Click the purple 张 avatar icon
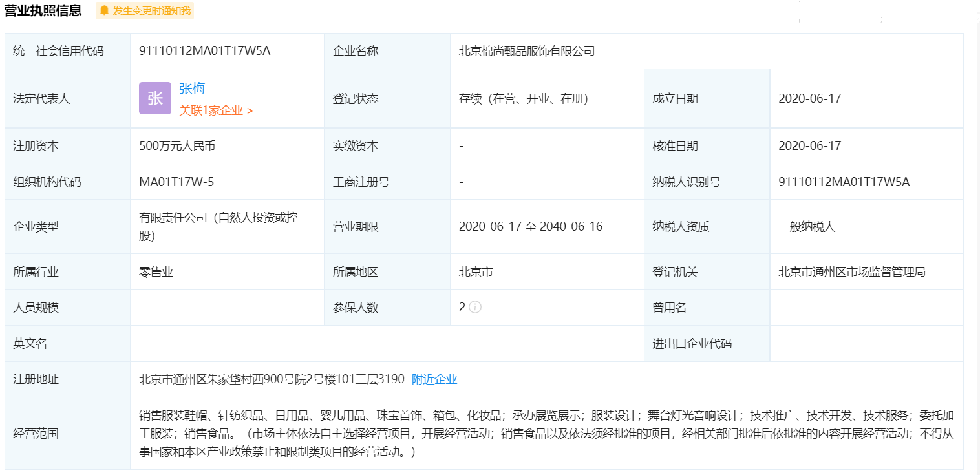Screen dimensions: 980x475 pyautogui.click(x=155, y=98)
